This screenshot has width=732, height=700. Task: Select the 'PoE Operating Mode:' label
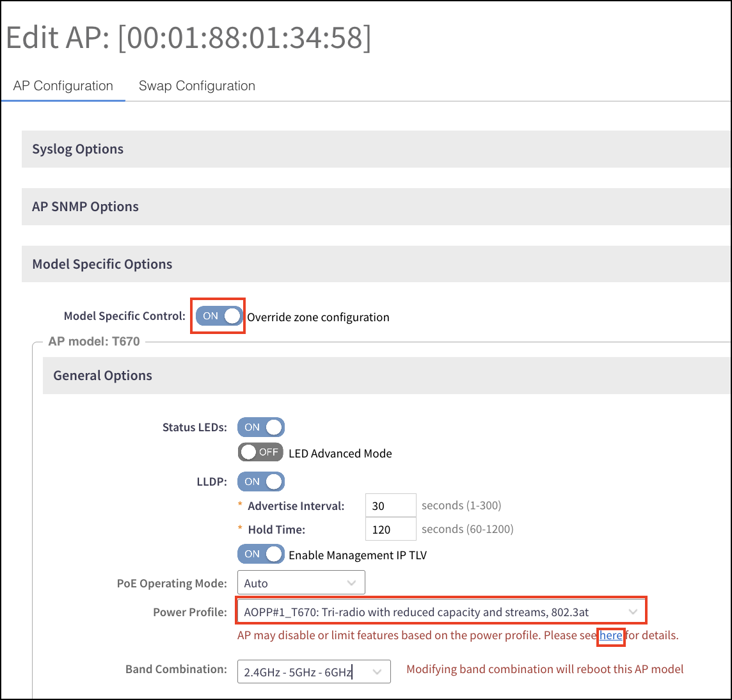click(171, 584)
